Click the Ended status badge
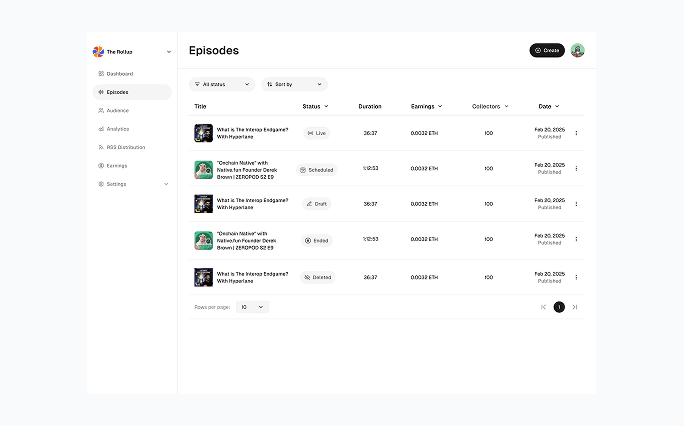The image size is (684, 426). click(x=317, y=240)
